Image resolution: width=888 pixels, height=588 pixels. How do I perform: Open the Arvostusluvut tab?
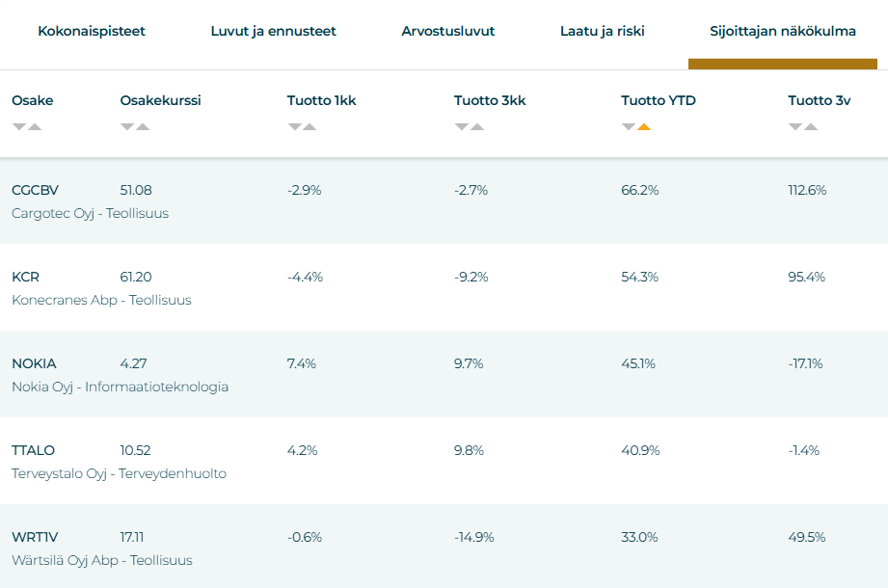click(448, 31)
